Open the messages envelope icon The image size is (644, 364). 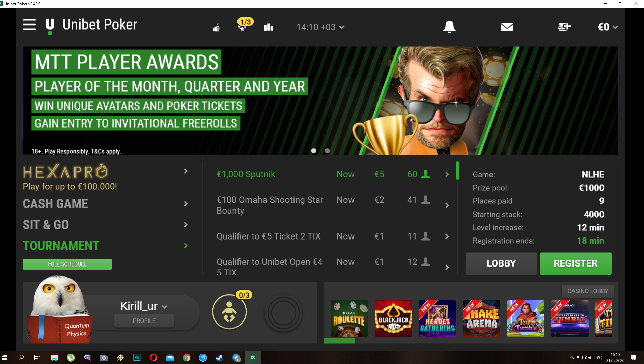(507, 27)
